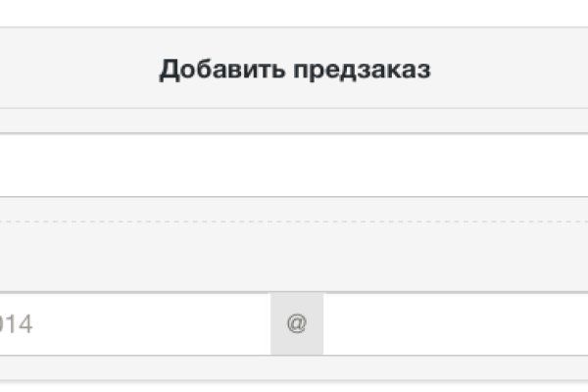Click the @ separator between date and time
This screenshot has height=392, width=588.
click(297, 324)
